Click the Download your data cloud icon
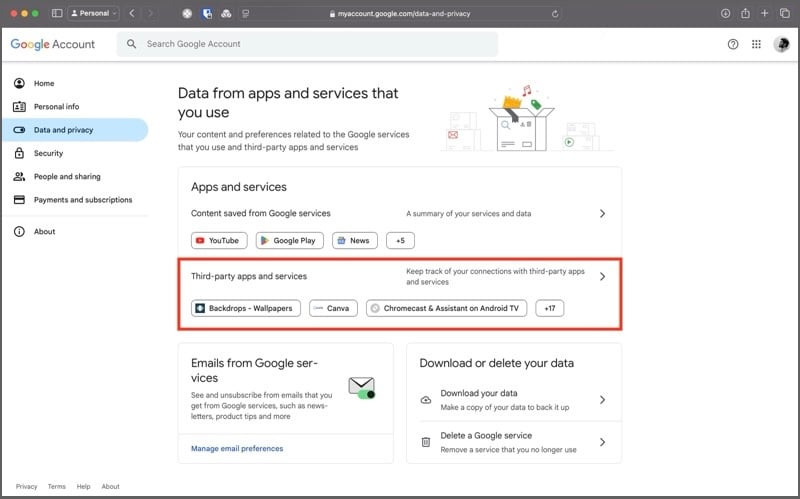800x499 pixels. (426, 400)
